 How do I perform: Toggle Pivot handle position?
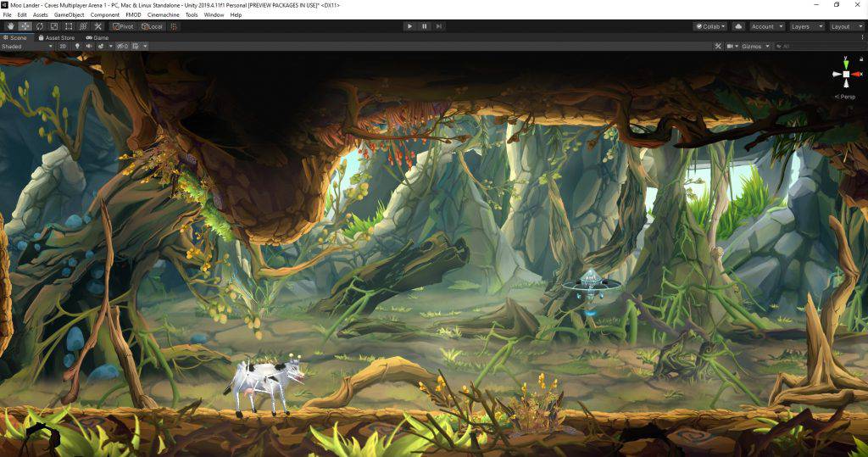(123, 26)
